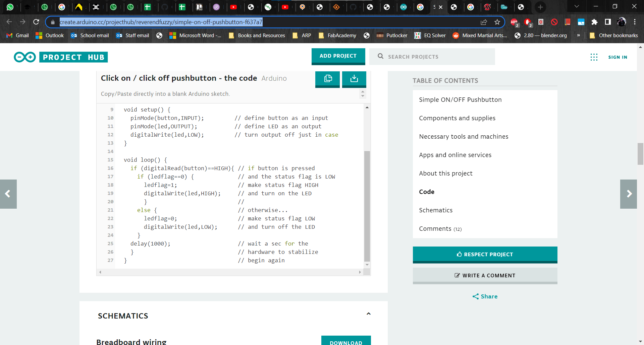This screenshot has height=345, width=644.
Task: Click the code editor vertical scrollbar
Action: click(367, 206)
